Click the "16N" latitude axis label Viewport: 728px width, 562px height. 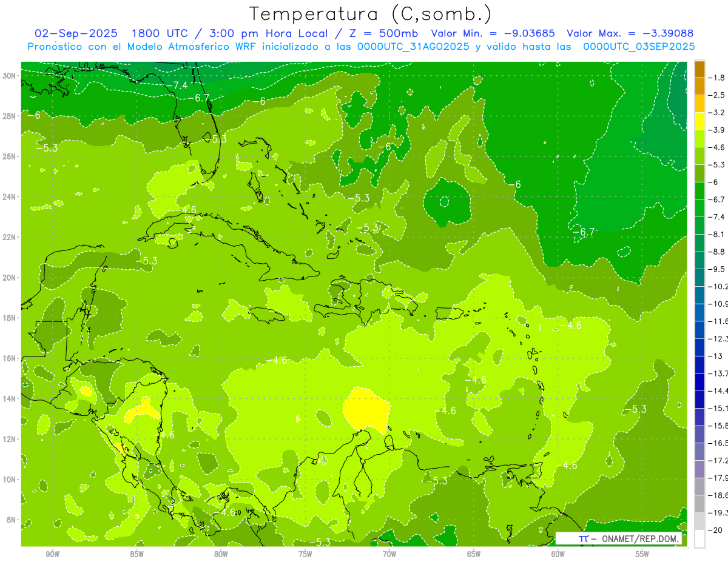point(10,358)
